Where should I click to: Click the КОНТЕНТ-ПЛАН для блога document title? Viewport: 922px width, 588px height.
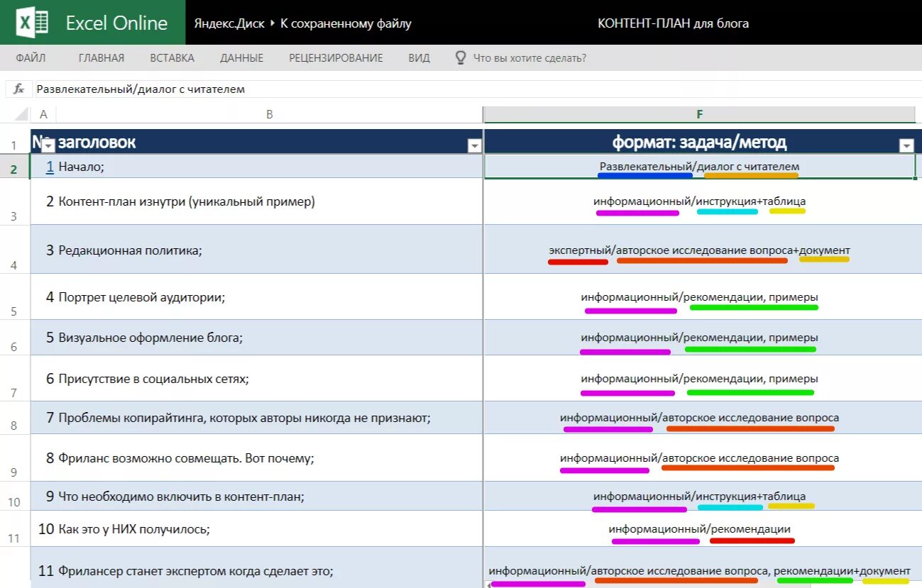pos(673,23)
